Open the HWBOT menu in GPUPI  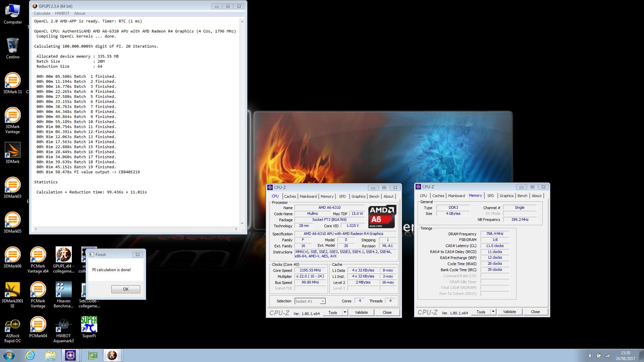[62, 13]
